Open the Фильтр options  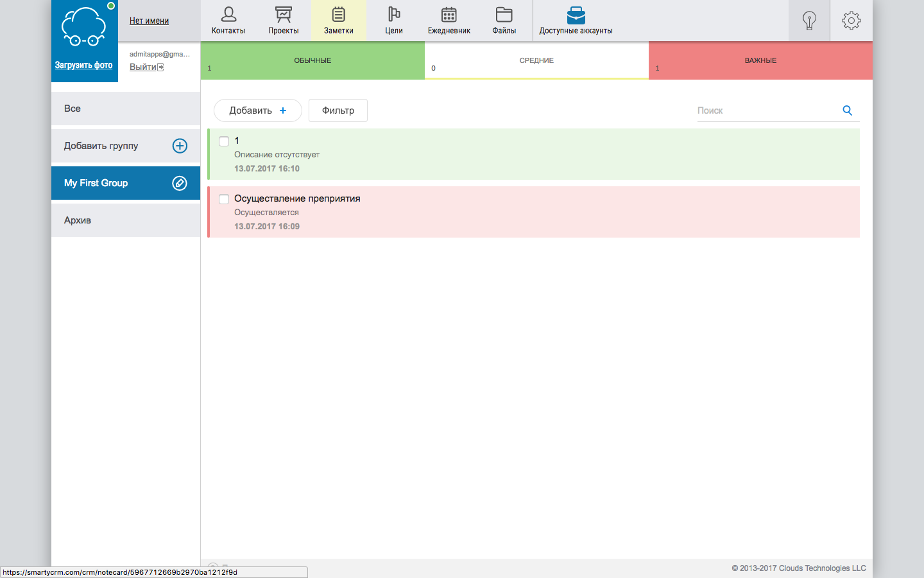point(338,110)
